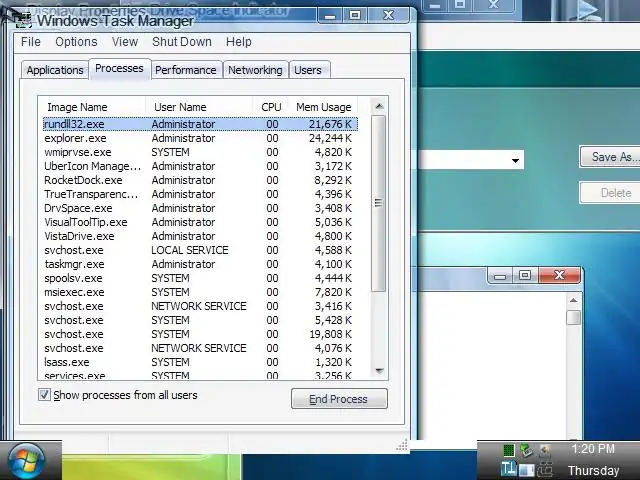
Task: Sort by Image Name column header
Action: click(92, 107)
